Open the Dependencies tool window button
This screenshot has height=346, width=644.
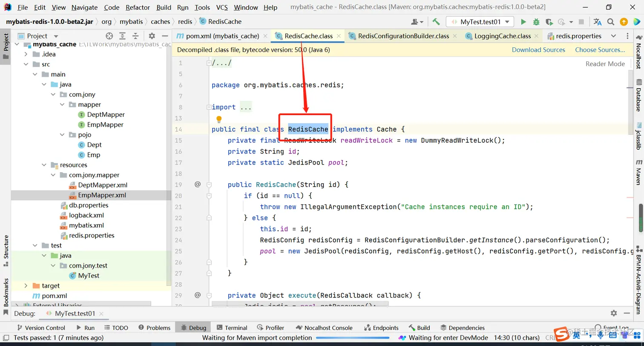pos(463,328)
